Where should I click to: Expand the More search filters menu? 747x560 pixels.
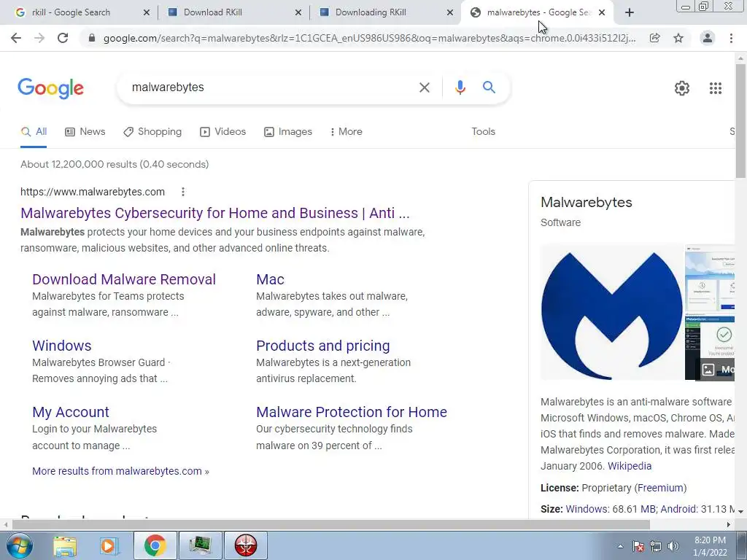point(346,132)
